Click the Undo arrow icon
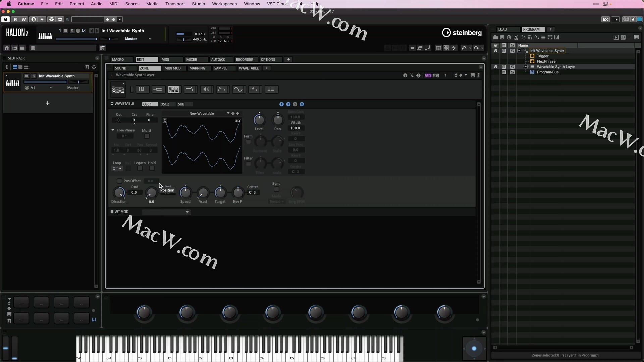The height and width of the screenshot is (362, 644). pyautogui.click(x=464, y=48)
